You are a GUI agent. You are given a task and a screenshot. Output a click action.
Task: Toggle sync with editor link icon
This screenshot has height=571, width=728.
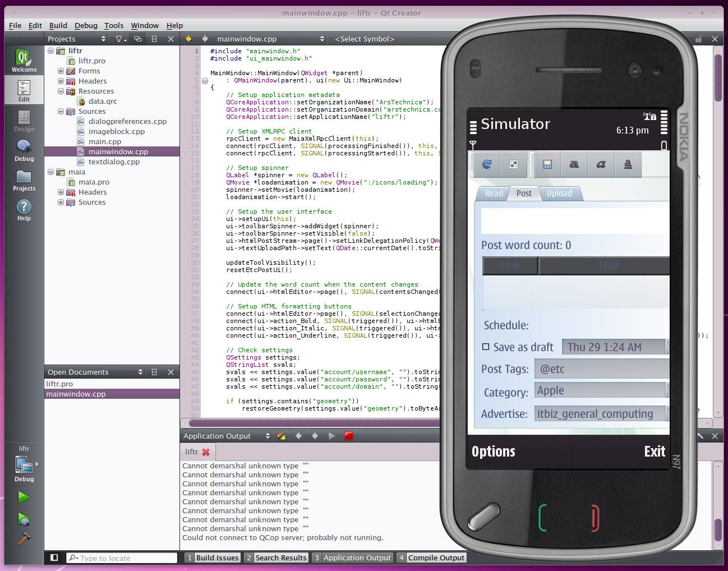pos(138,39)
